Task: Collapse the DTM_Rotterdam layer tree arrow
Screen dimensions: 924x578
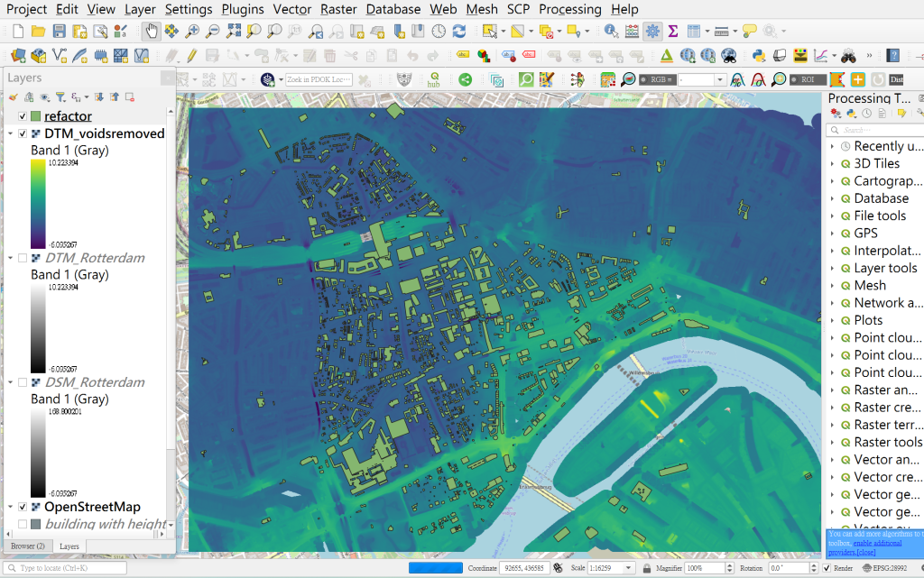Action: coord(11,258)
